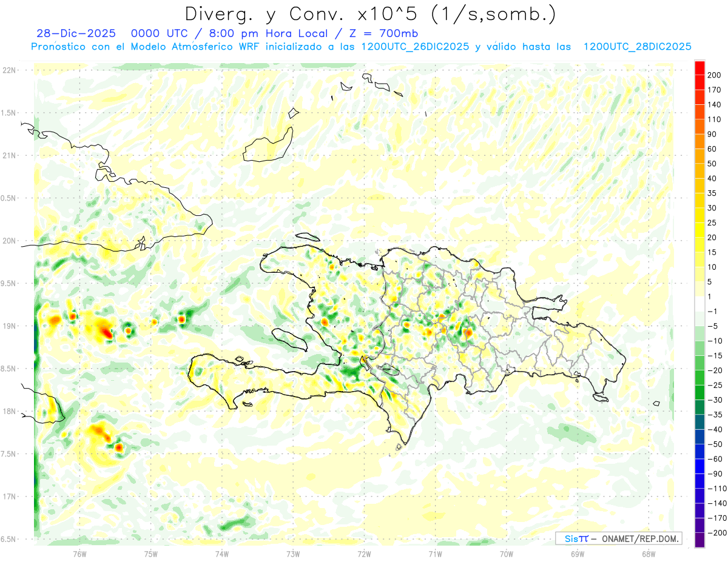Click the '73W' longitude label
The image size is (728, 562).
pyautogui.click(x=293, y=553)
